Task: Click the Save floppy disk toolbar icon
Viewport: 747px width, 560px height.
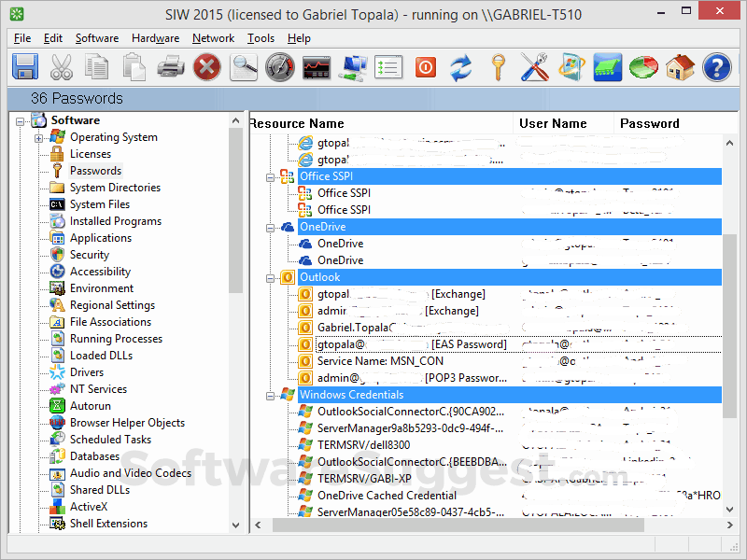Action: coord(25,67)
